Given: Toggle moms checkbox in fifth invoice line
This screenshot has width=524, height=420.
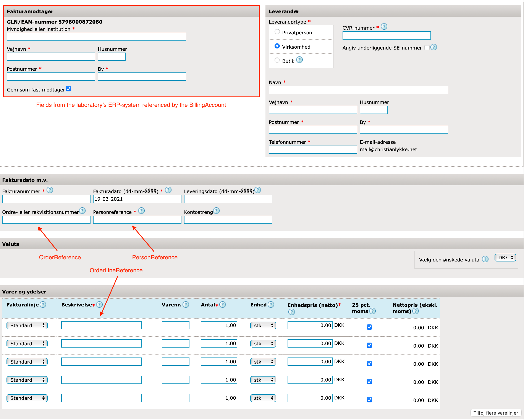Looking at the screenshot, I should coord(369,400).
